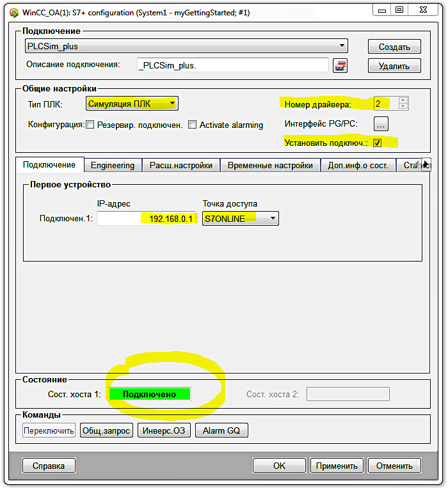Viewport: 448px width, 488px height.
Task: Click the Инверс.ОЗ button
Action: (164, 430)
